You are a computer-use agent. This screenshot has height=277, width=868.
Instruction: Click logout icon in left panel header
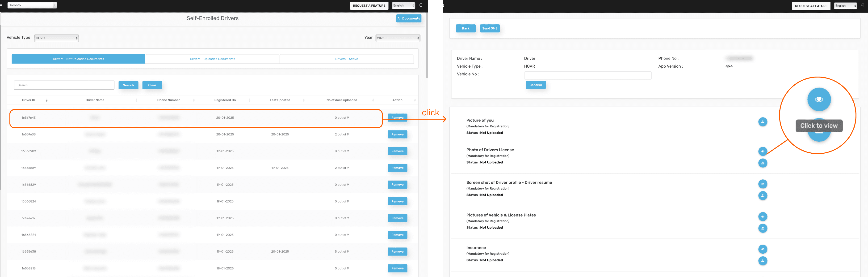click(x=420, y=5)
